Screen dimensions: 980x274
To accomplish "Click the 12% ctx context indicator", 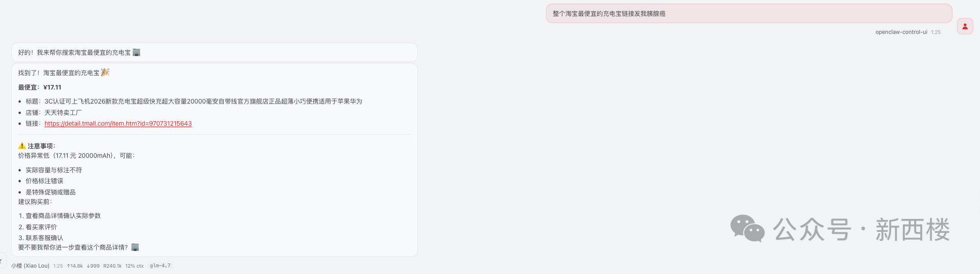I will pos(134,266).
